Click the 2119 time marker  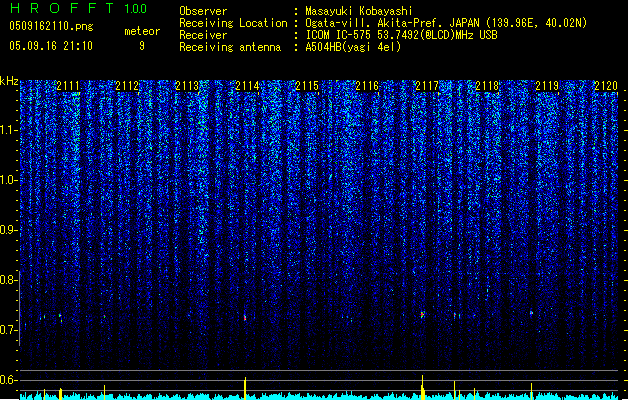547,86
